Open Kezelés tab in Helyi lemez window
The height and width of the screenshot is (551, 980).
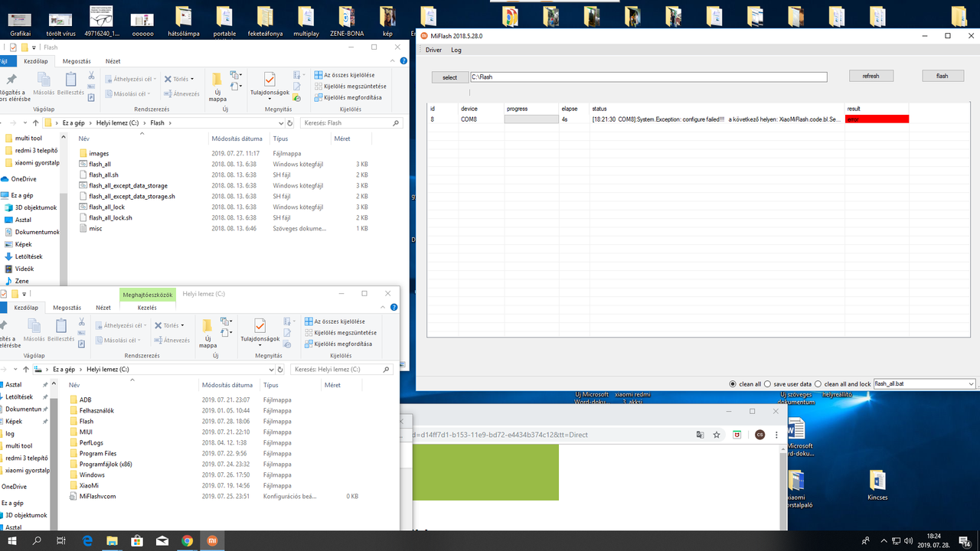[x=147, y=308]
